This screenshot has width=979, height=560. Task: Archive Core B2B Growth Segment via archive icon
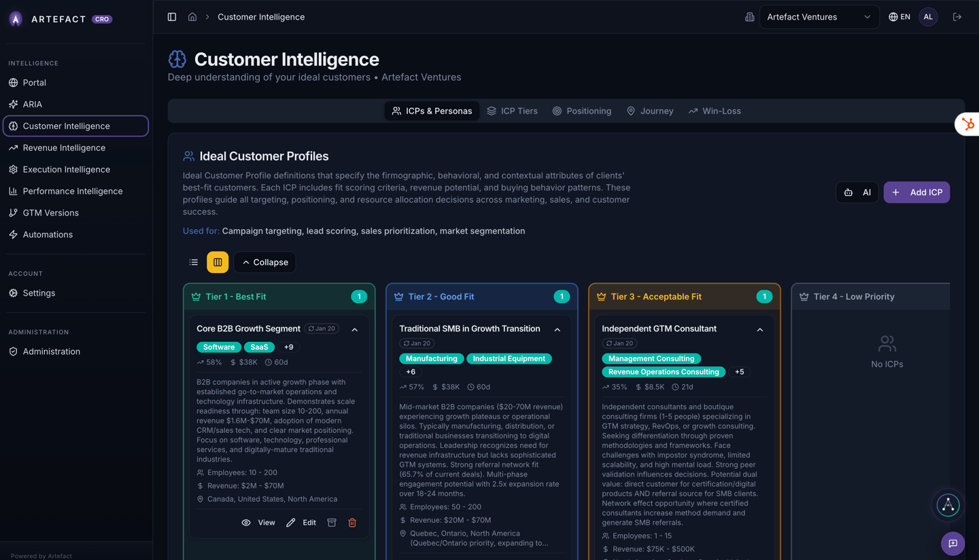[x=332, y=522]
